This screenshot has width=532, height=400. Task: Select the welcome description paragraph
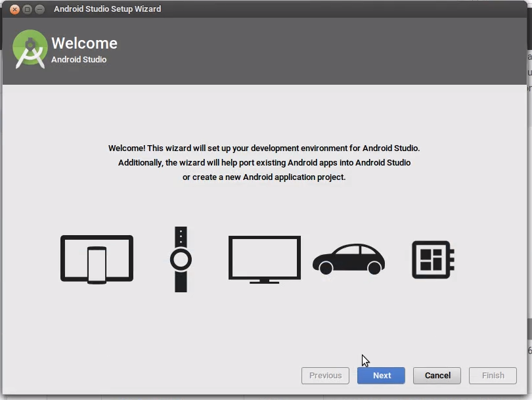click(x=265, y=162)
